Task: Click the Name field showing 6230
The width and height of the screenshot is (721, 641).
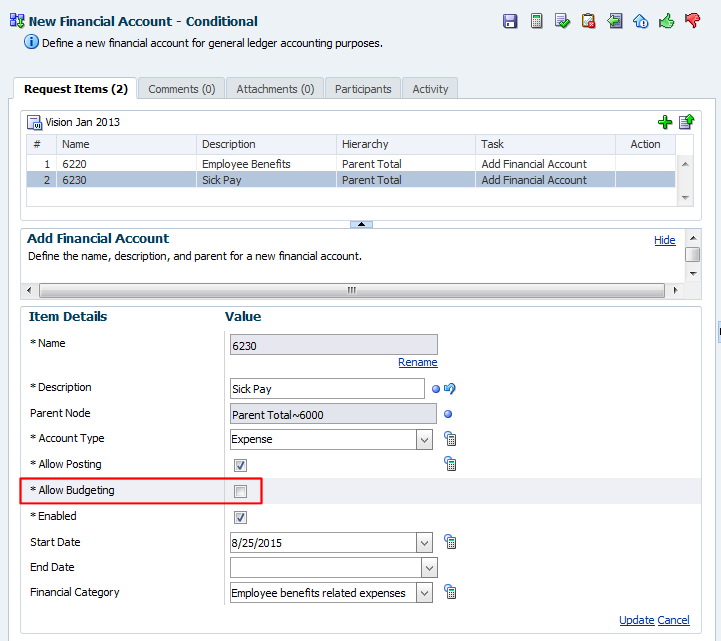Action: tap(333, 345)
